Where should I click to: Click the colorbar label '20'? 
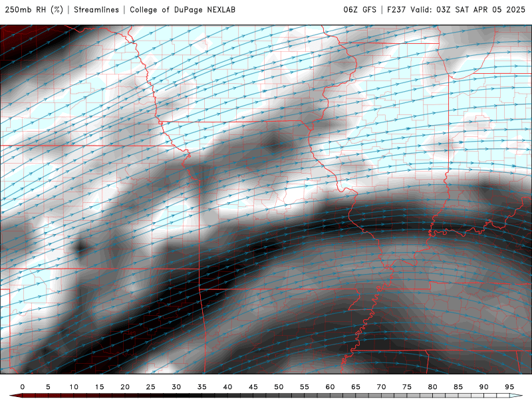point(125,387)
